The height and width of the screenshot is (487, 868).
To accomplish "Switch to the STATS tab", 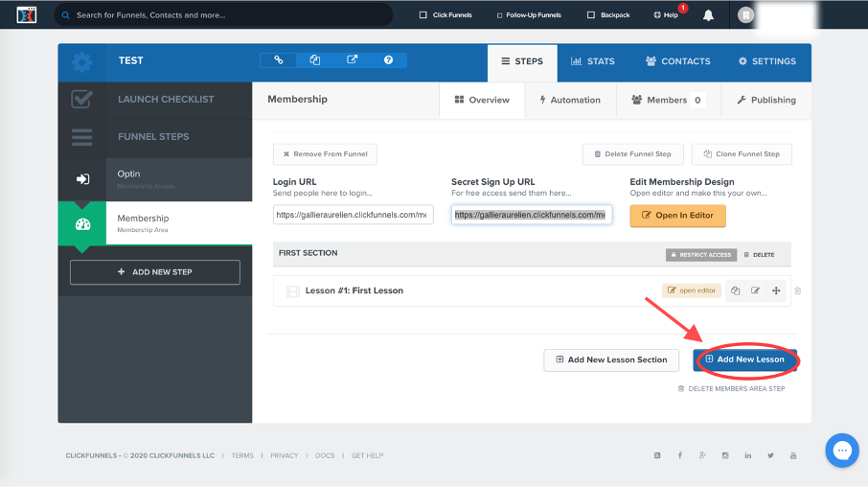I will [593, 61].
